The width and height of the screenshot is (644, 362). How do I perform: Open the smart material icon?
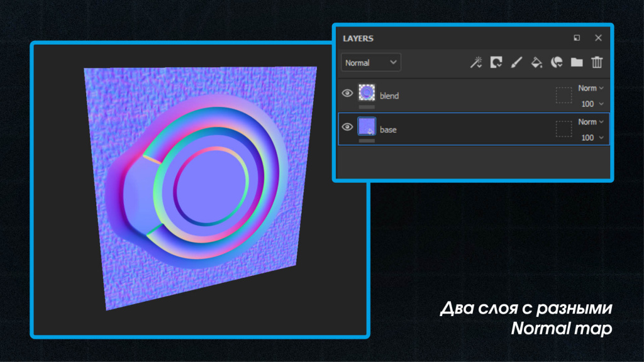coord(557,62)
